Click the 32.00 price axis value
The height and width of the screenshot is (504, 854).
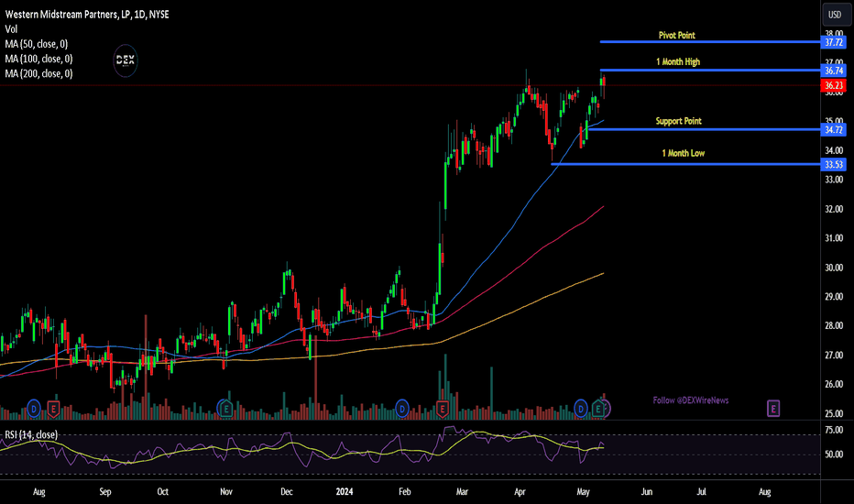[x=834, y=209]
